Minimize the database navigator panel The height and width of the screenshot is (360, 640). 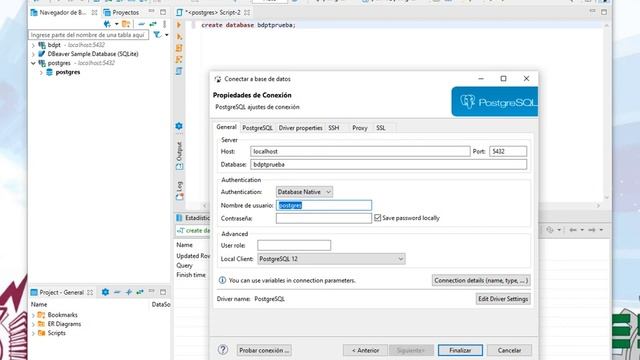pyautogui.click(x=151, y=11)
